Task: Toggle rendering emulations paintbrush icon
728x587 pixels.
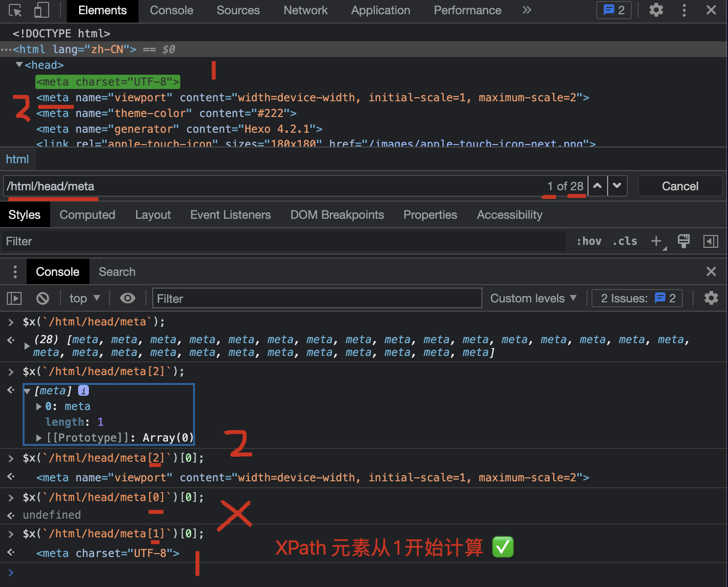Action: coord(683,241)
